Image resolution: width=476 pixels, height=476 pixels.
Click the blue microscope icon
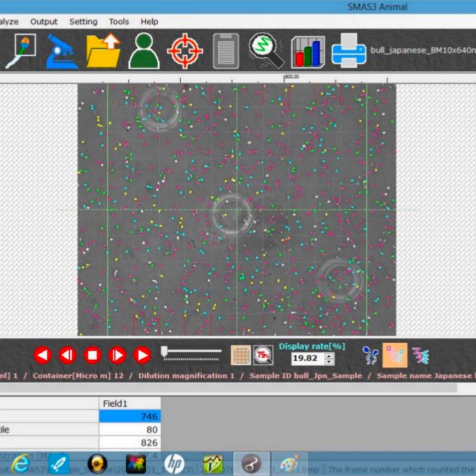pos(62,51)
